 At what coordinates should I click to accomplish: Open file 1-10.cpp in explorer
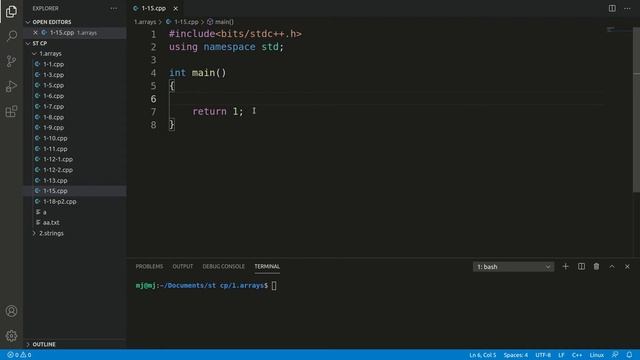pos(55,138)
